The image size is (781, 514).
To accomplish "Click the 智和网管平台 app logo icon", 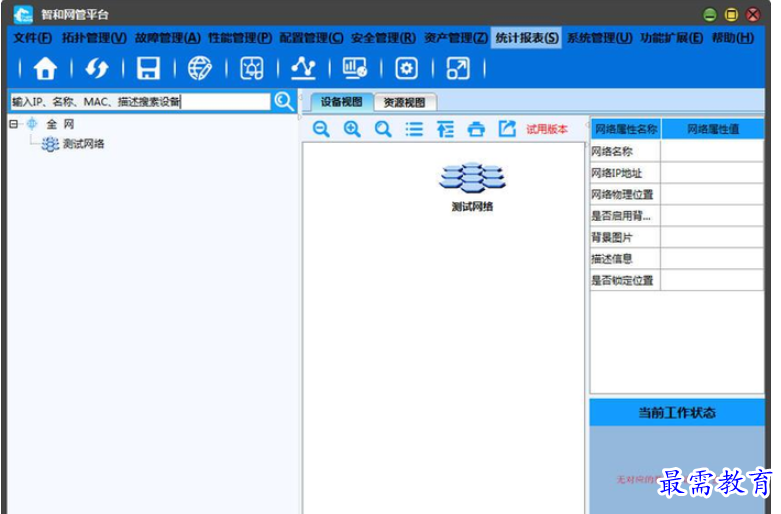I will [23, 14].
